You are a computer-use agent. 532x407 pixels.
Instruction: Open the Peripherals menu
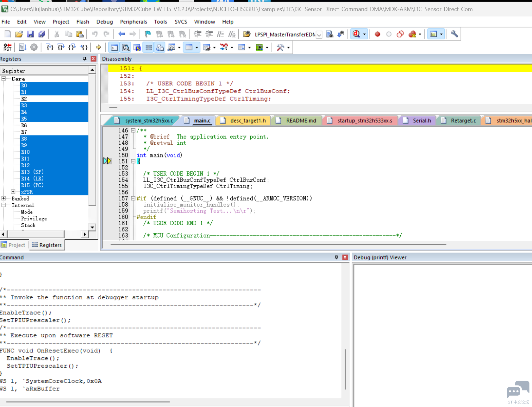coord(134,22)
